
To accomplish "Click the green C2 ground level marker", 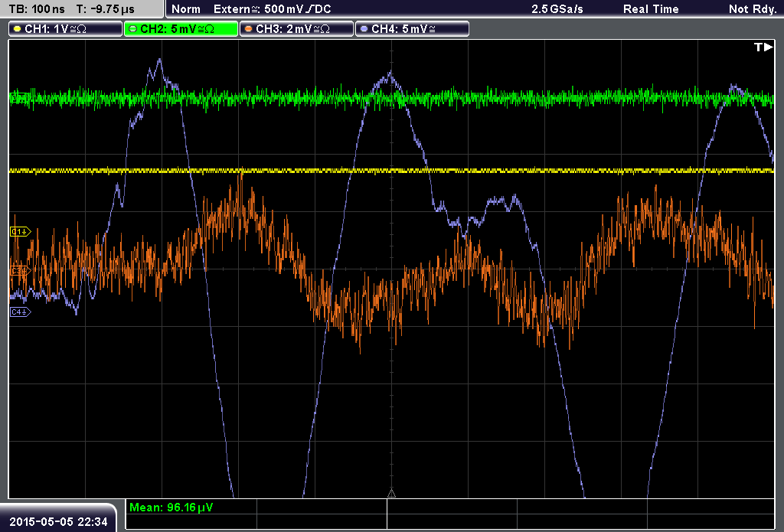I will click(x=21, y=97).
